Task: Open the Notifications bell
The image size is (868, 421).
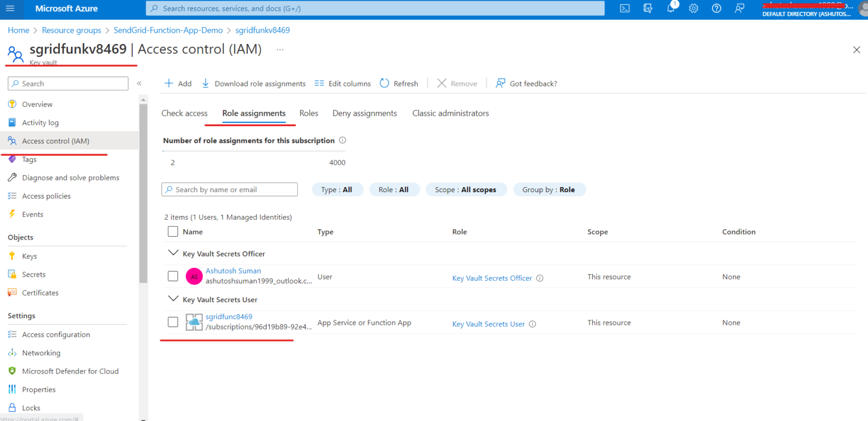Action: tap(671, 8)
